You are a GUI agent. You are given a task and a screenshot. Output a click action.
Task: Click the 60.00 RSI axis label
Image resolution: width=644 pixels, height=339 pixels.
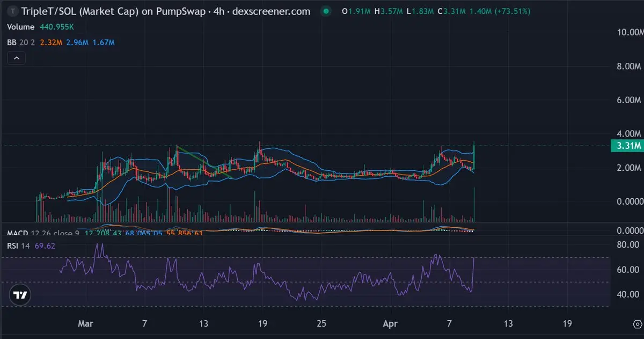coord(628,270)
